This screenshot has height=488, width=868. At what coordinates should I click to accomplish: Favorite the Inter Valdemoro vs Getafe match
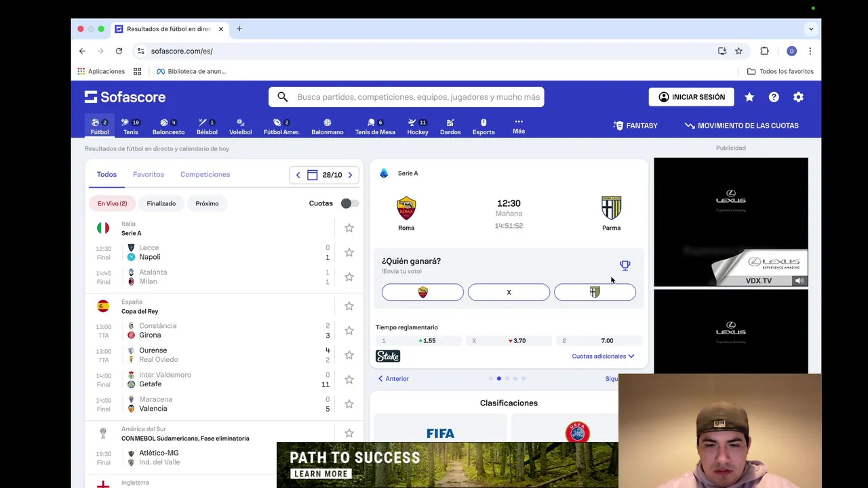pos(349,380)
